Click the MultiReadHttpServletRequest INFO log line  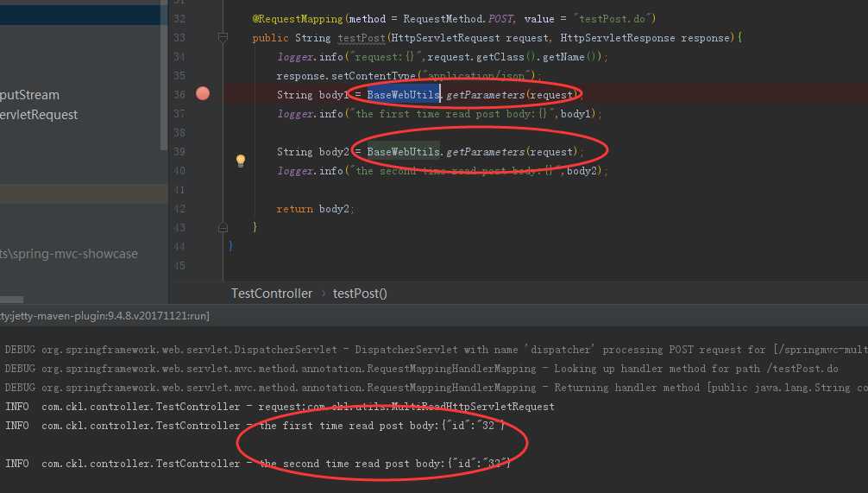click(280, 407)
